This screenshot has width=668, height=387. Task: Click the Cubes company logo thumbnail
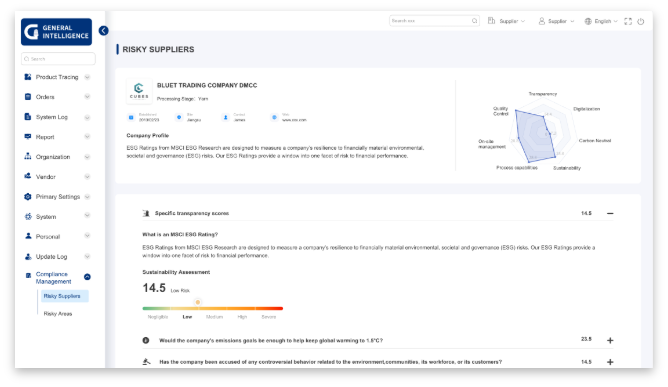point(139,91)
